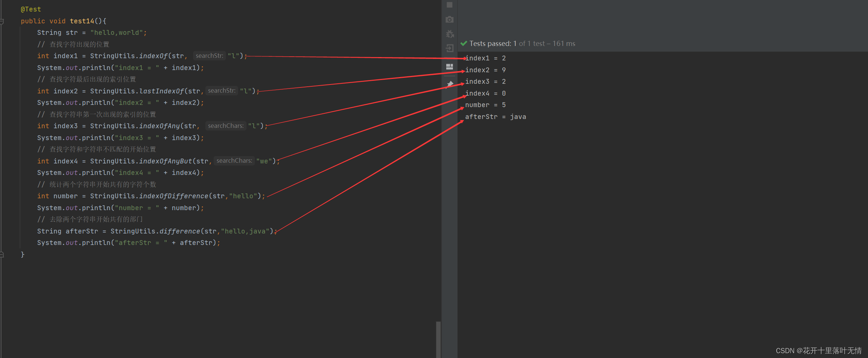Click the 'index4 = 0' output line

[486, 93]
